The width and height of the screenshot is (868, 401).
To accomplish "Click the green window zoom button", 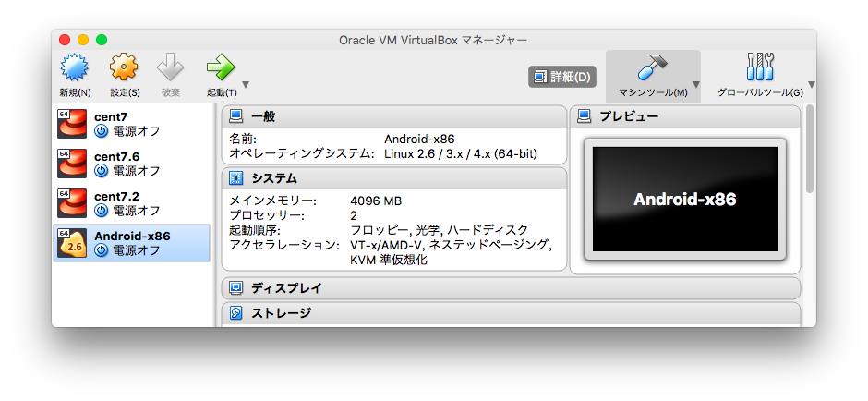I will [102, 40].
